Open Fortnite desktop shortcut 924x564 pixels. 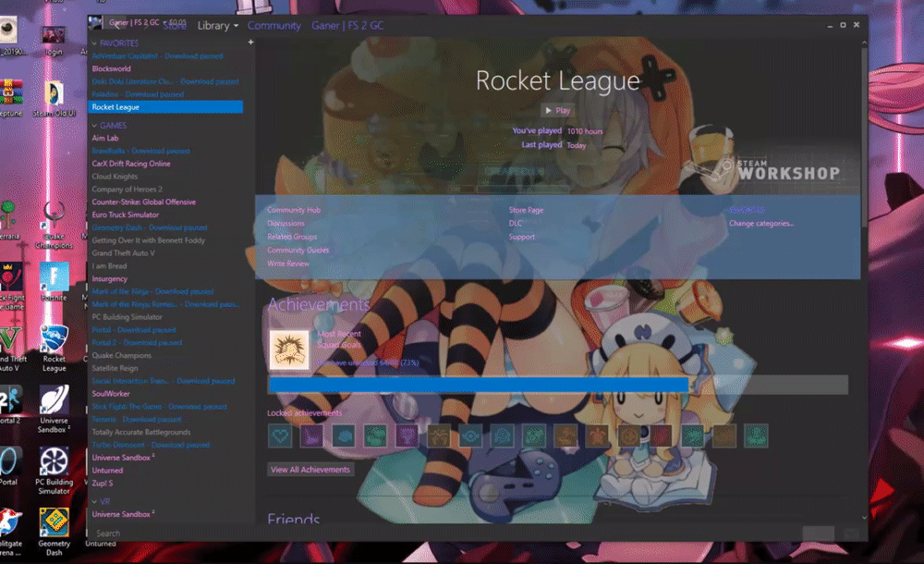pos(55,283)
